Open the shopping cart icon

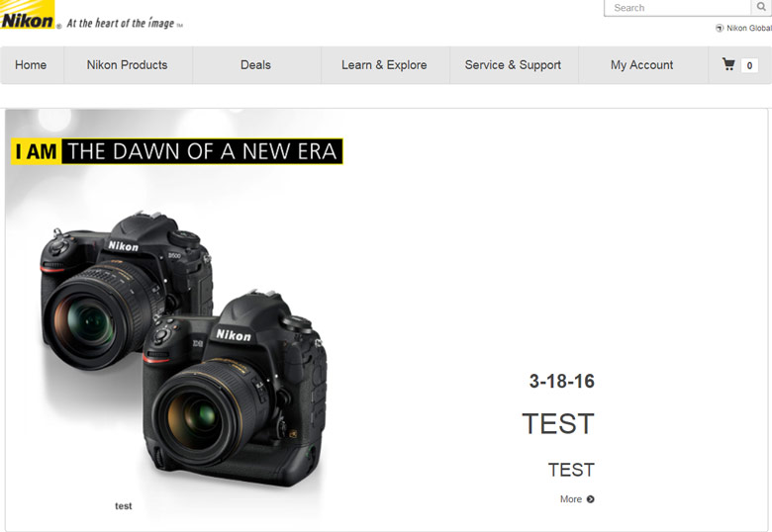coord(728,64)
